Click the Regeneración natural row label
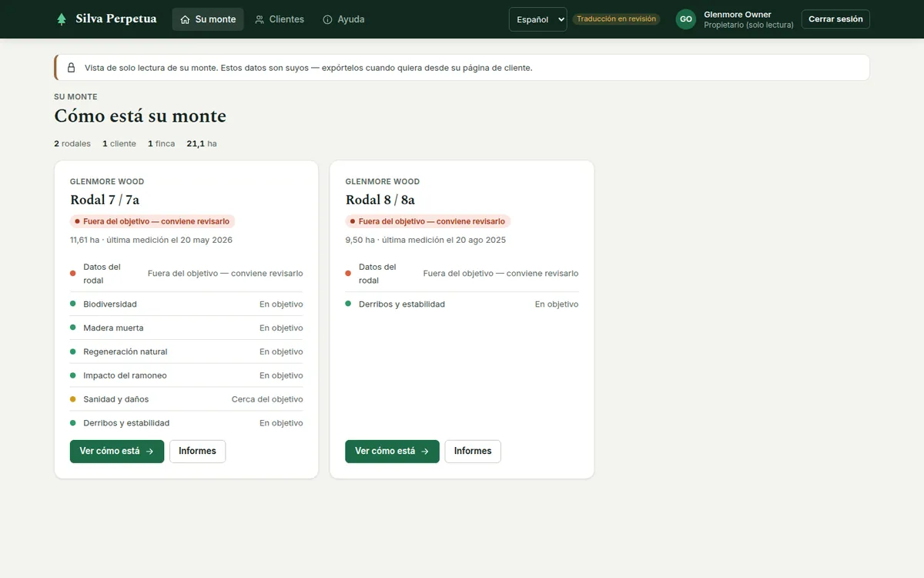The image size is (924, 578). point(126,351)
